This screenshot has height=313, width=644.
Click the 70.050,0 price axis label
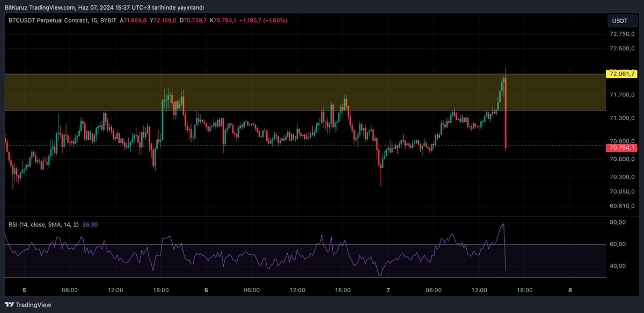click(x=622, y=192)
